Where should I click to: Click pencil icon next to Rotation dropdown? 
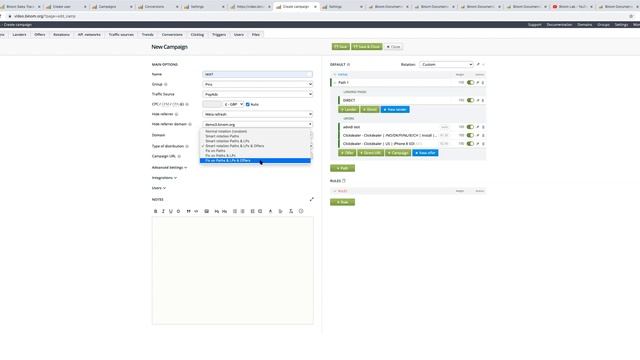pyautogui.click(x=478, y=64)
